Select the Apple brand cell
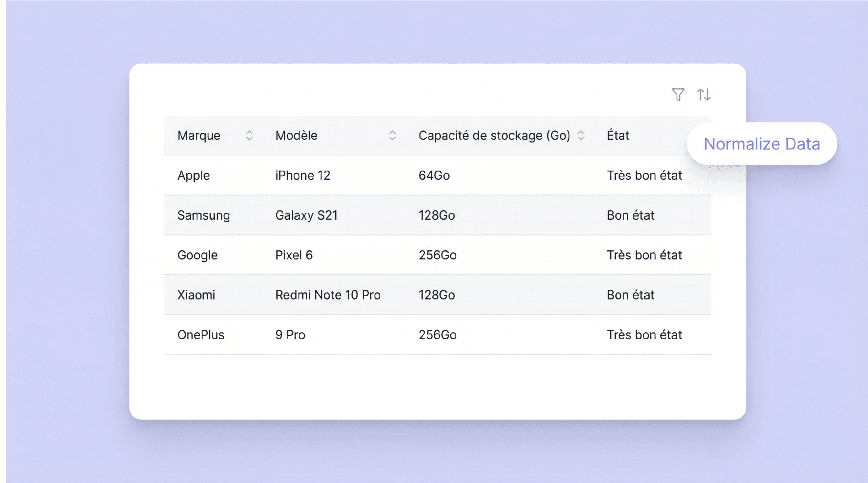Screen dimensions: 868x483 pos(194,175)
